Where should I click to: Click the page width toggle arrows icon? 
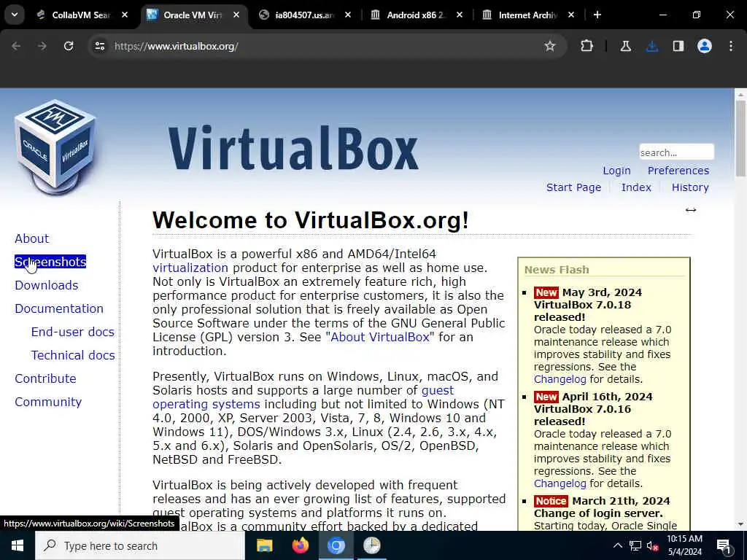pos(691,210)
